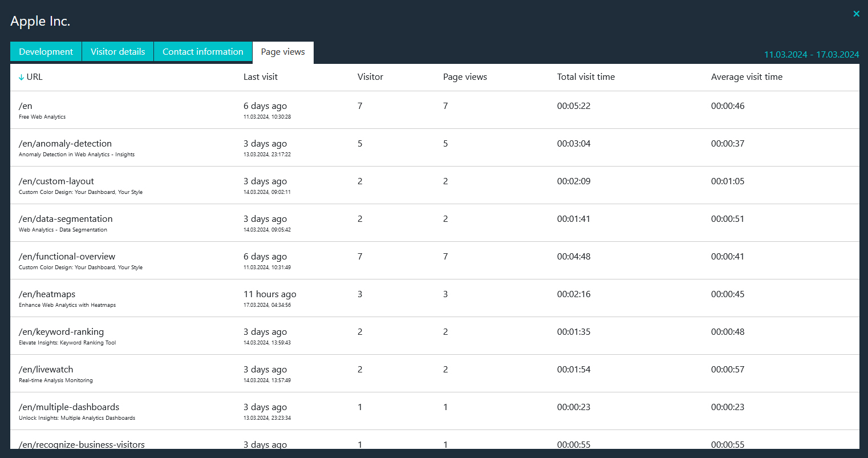
Task: Open the /en URL row
Action: [x=435, y=110]
